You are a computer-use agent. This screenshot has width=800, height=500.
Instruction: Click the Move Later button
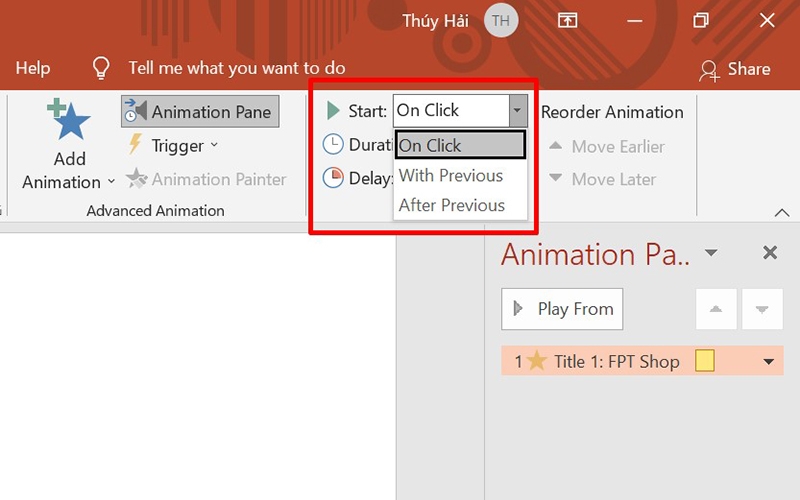point(602,179)
